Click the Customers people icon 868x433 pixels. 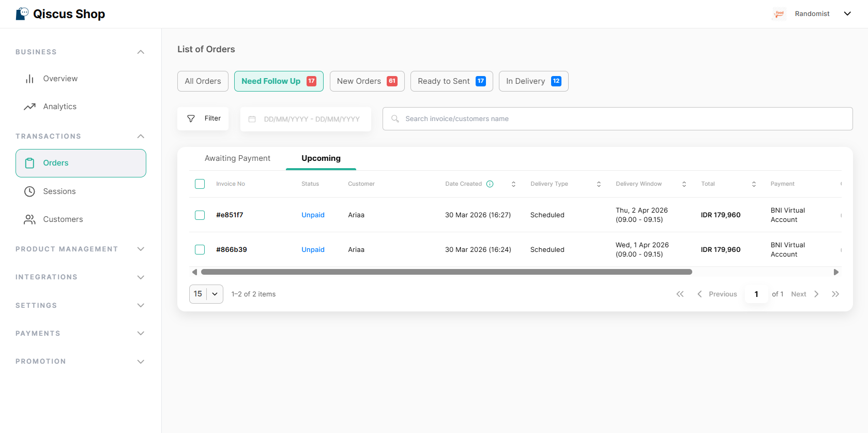tap(29, 219)
